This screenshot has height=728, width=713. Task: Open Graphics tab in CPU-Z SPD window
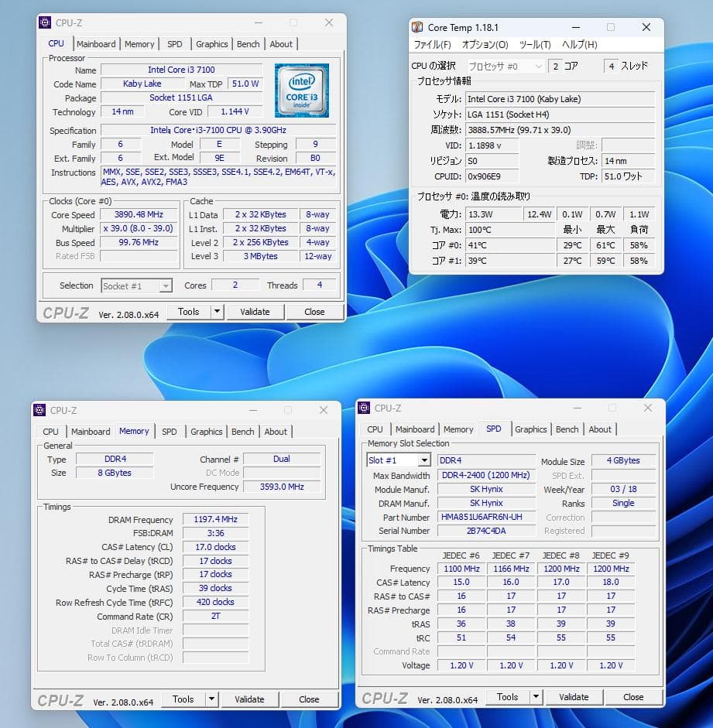click(530, 429)
